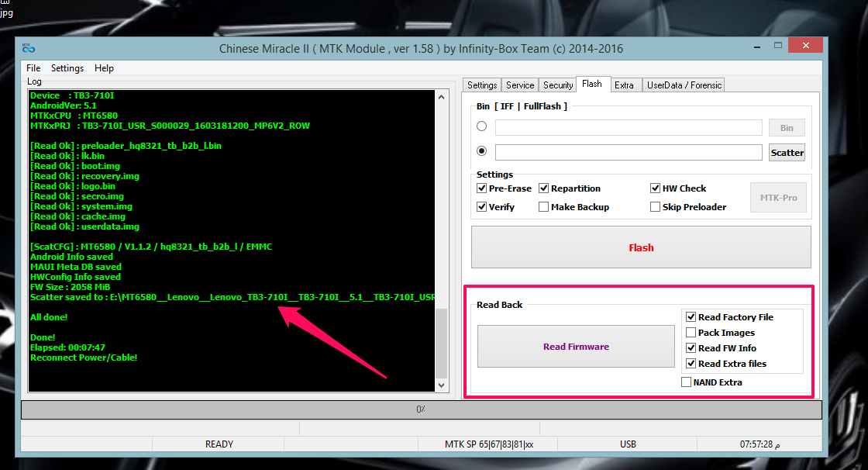
Task: Toggle the Read Factory File checkbox
Action: click(x=691, y=317)
